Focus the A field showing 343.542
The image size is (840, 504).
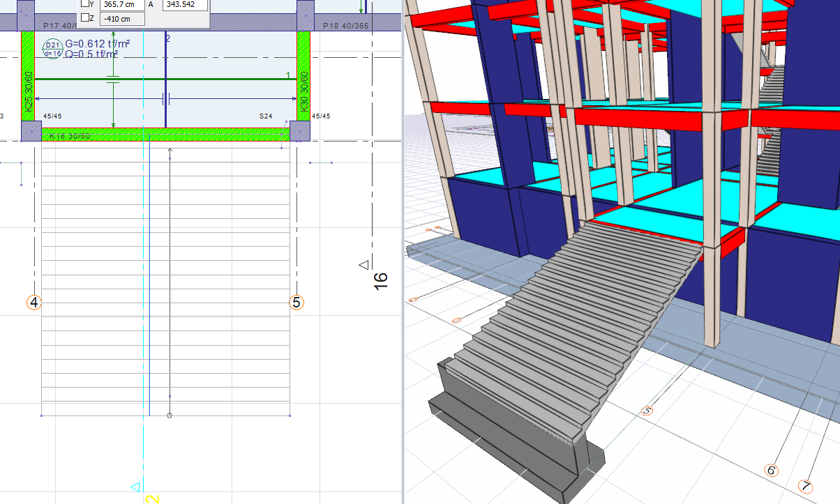(185, 4)
